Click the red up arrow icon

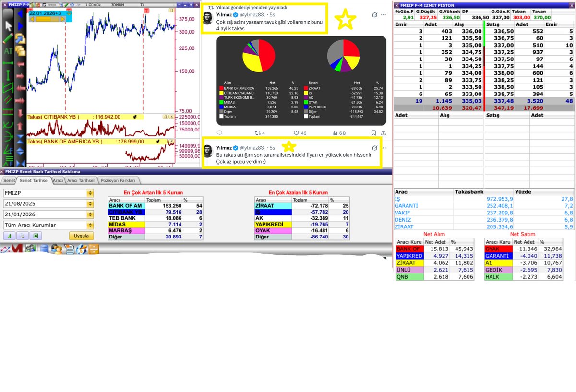tap(20, 126)
